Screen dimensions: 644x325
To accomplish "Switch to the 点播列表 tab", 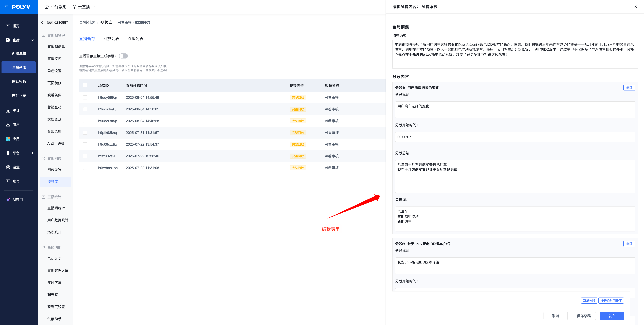I will pyautogui.click(x=135, y=39).
